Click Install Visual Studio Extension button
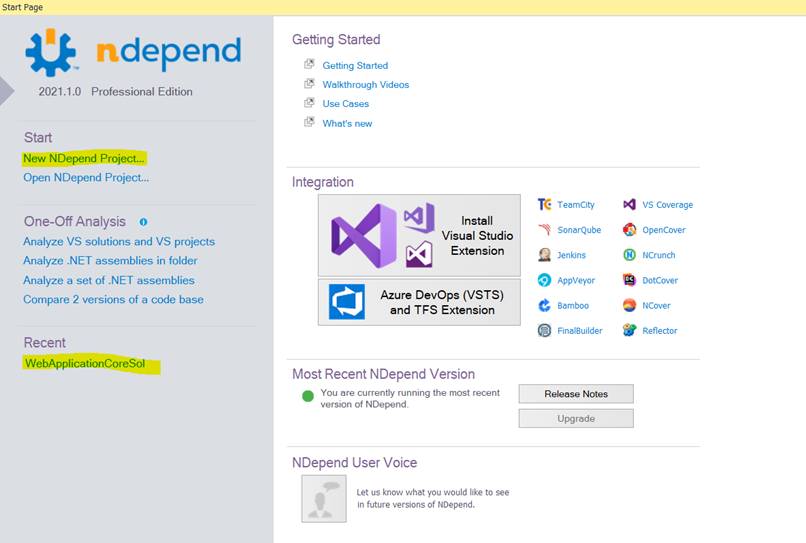806x543 pixels. 419,236
